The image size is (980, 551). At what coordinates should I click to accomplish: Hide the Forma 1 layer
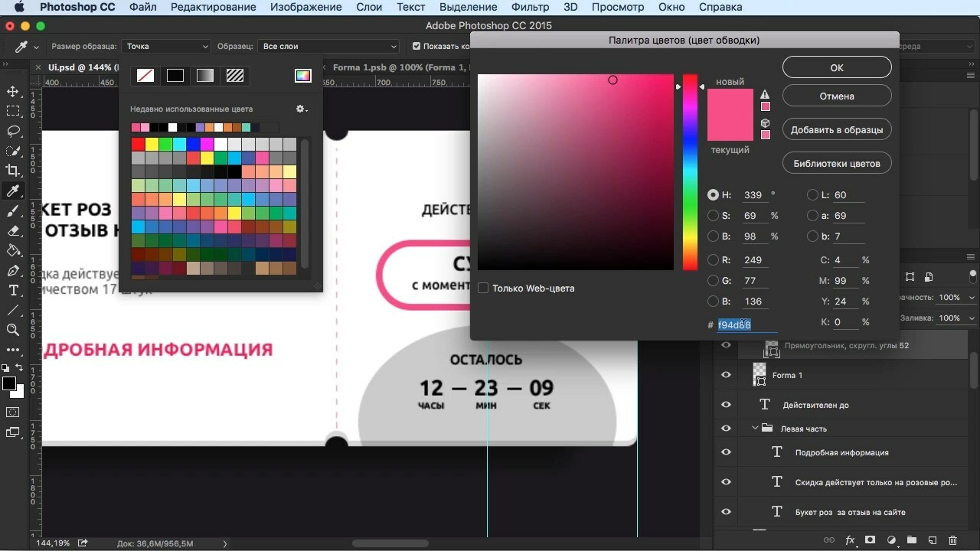tap(726, 375)
